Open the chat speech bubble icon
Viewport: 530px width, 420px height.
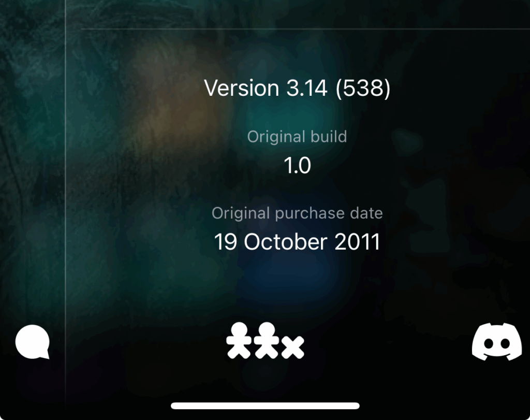pyautogui.click(x=33, y=342)
